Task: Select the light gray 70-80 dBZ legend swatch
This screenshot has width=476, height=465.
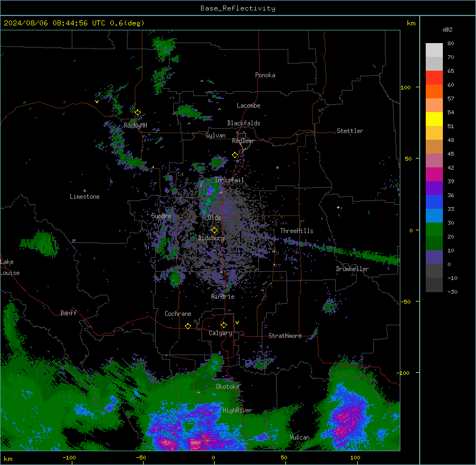Action: click(434, 50)
